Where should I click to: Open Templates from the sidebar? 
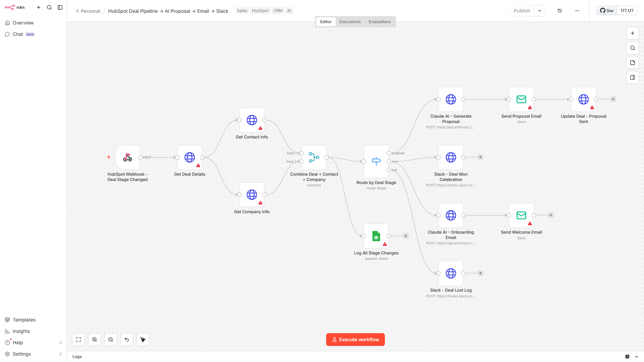[x=24, y=320]
